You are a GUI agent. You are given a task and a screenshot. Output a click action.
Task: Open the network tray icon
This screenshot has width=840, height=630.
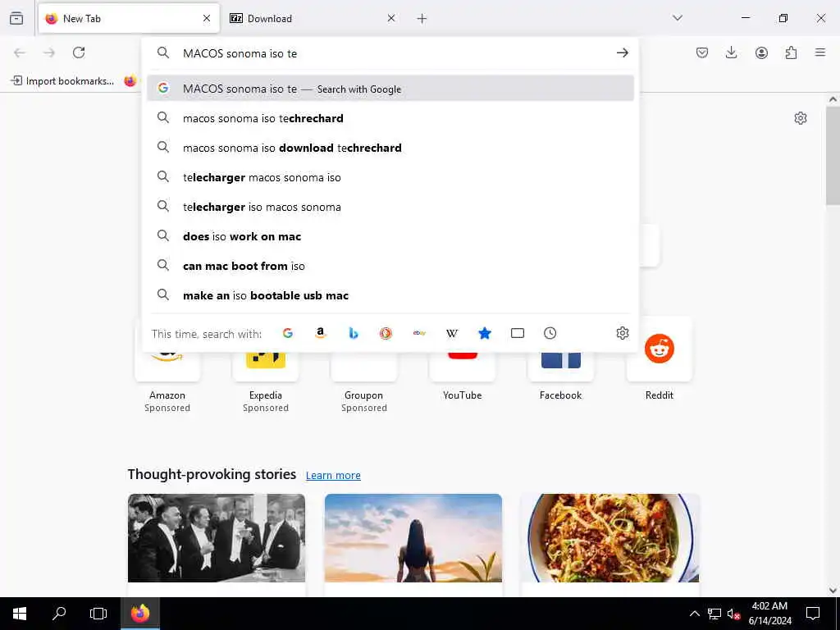coord(714,614)
